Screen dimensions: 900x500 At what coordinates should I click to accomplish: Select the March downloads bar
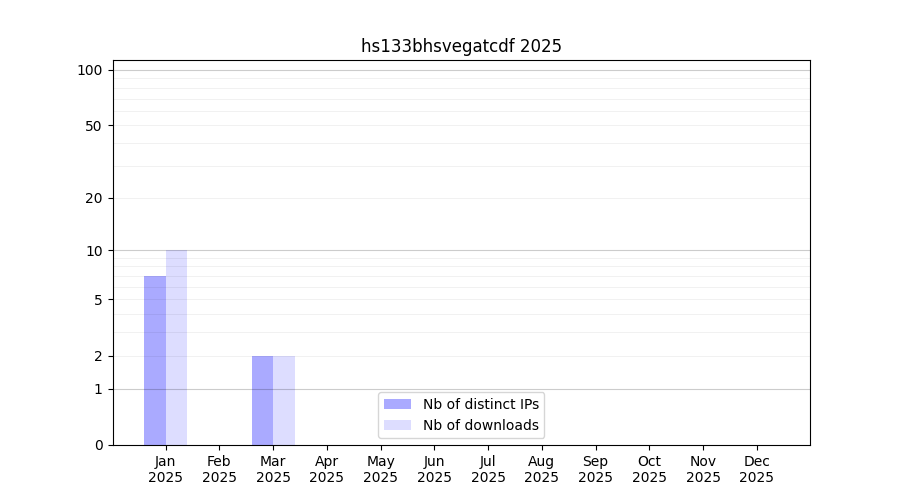pyautogui.click(x=284, y=400)
